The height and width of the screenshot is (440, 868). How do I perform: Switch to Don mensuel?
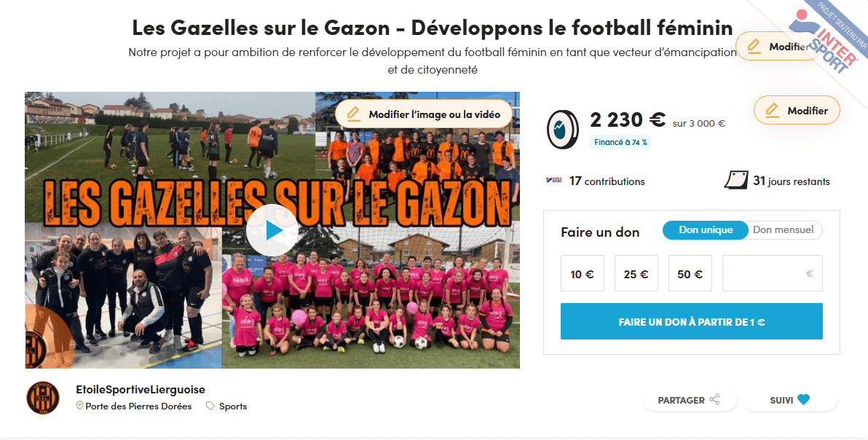784,230
